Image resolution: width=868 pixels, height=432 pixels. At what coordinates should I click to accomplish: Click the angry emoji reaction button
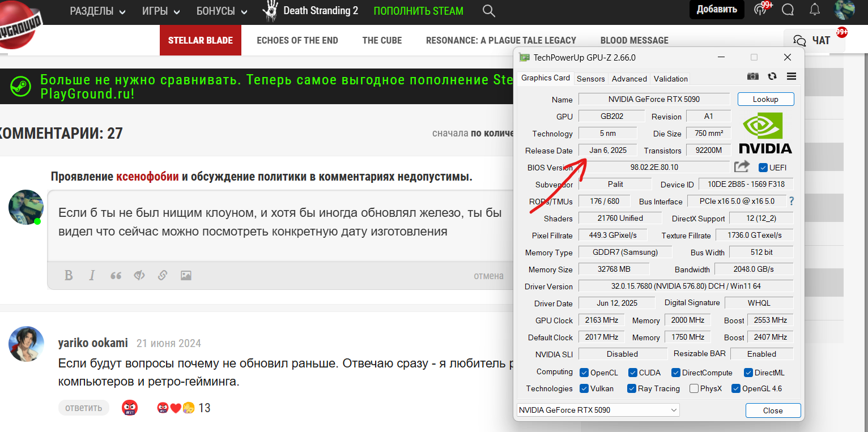pyautogui.click(x=130, y=408)
